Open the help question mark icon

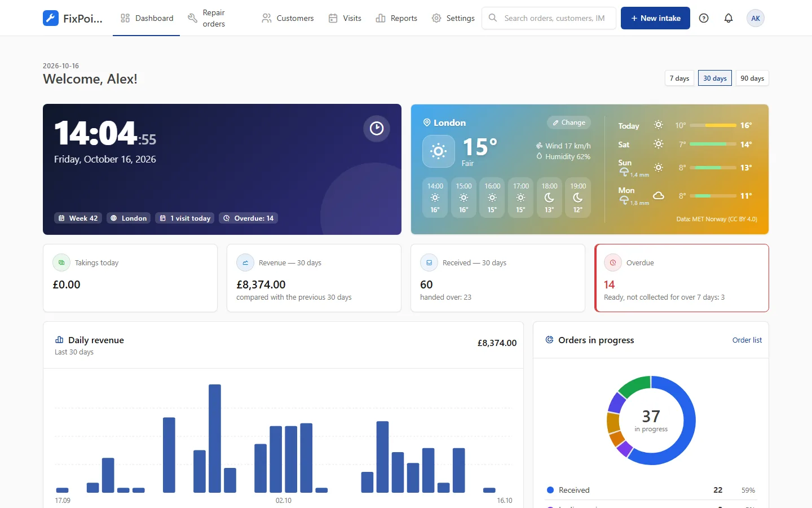[x=704, y=18]
